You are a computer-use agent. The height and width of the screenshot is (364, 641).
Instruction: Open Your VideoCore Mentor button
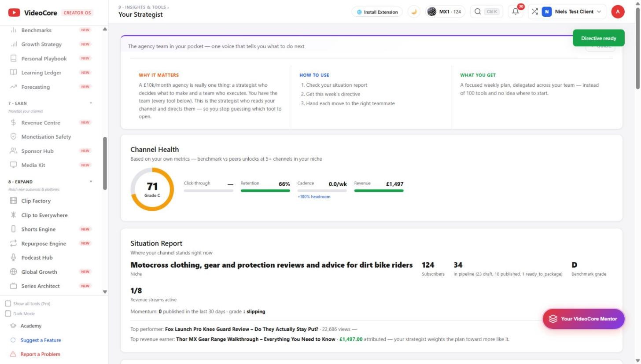[x=583, y=319]
